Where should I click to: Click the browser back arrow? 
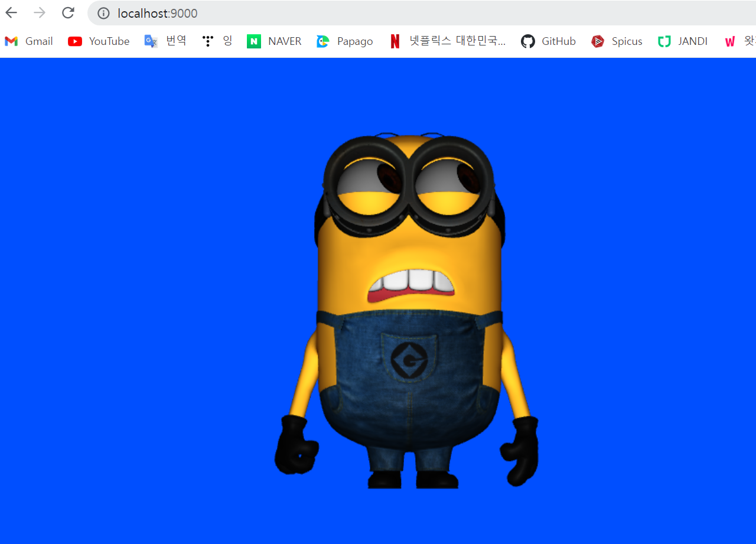click(11, 13)
